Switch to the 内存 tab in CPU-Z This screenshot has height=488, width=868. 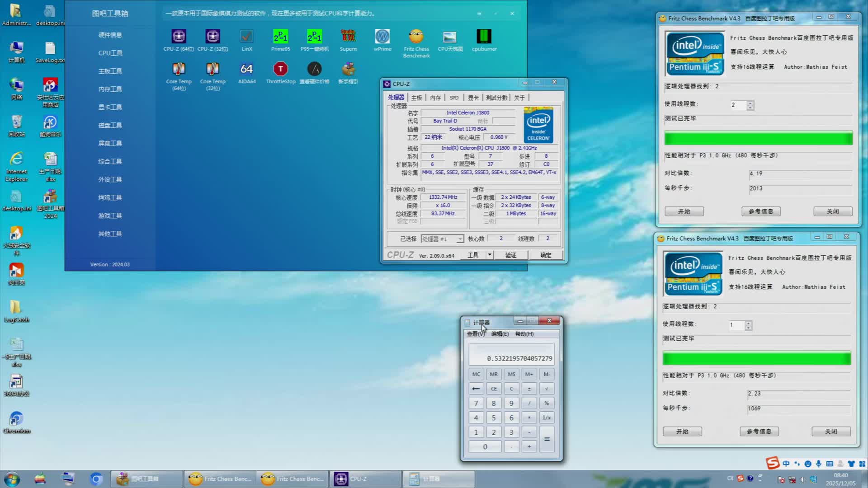click(x=435, y=98)
